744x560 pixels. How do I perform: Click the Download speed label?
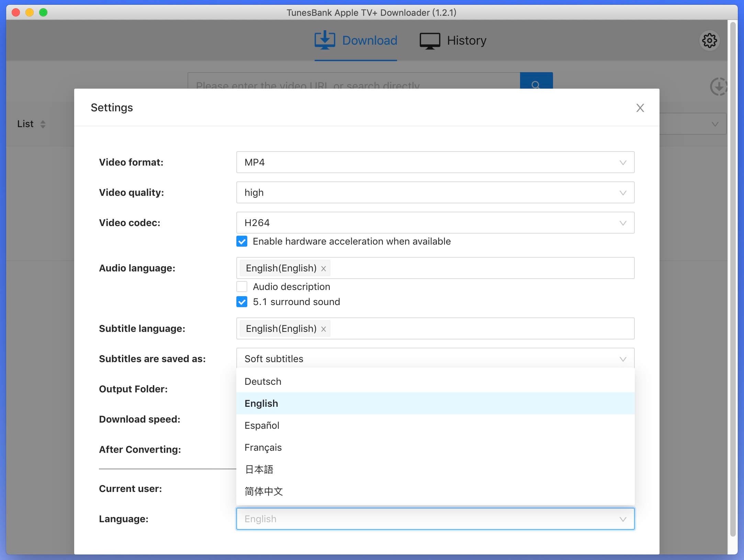[139, 419]
